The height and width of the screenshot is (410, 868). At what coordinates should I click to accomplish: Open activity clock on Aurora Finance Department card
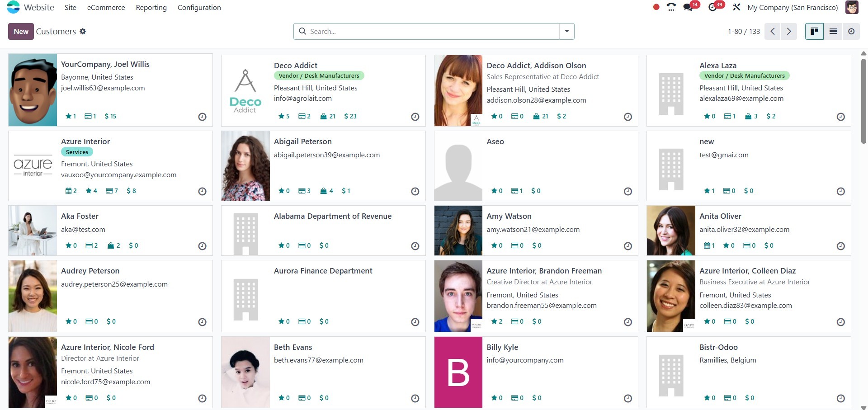[415, 322]
